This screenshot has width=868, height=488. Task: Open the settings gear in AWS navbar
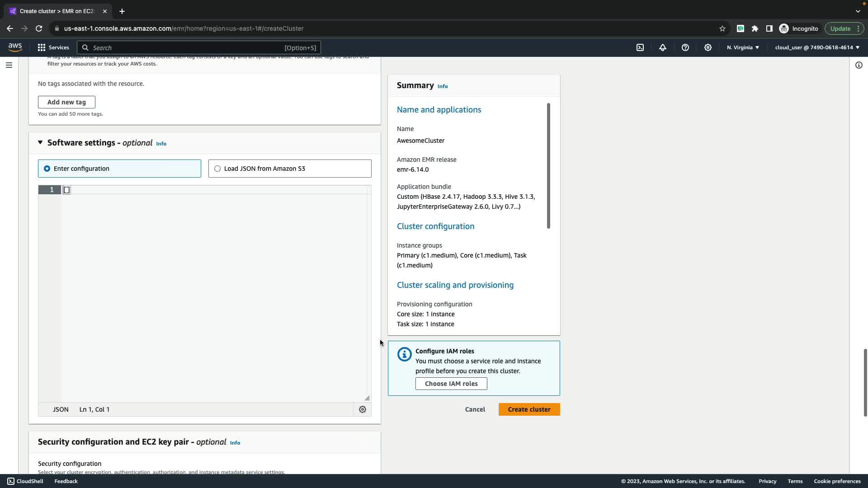pyautogui.click(x=708, y=47)
